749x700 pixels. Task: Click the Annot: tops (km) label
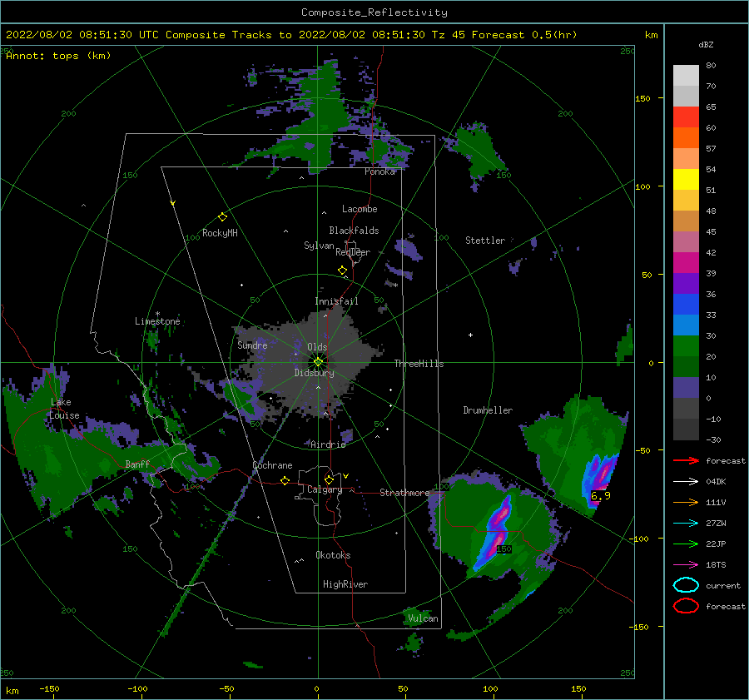(58, 56)
